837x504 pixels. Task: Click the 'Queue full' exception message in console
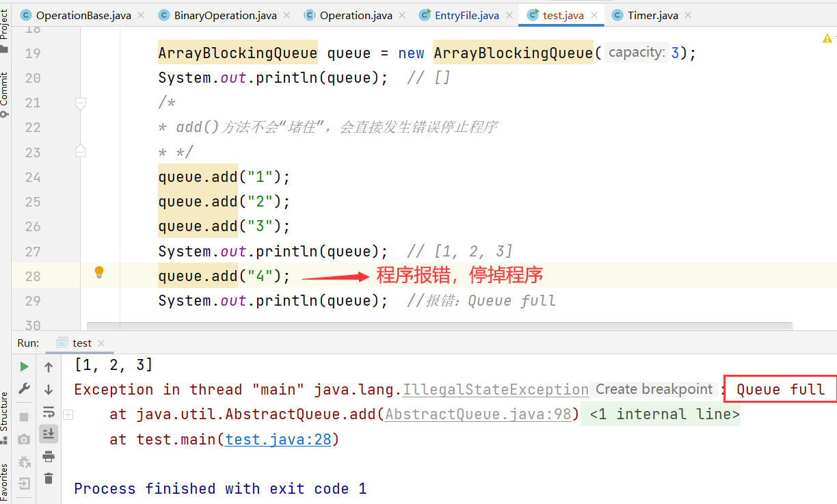[x=780, y=390]
